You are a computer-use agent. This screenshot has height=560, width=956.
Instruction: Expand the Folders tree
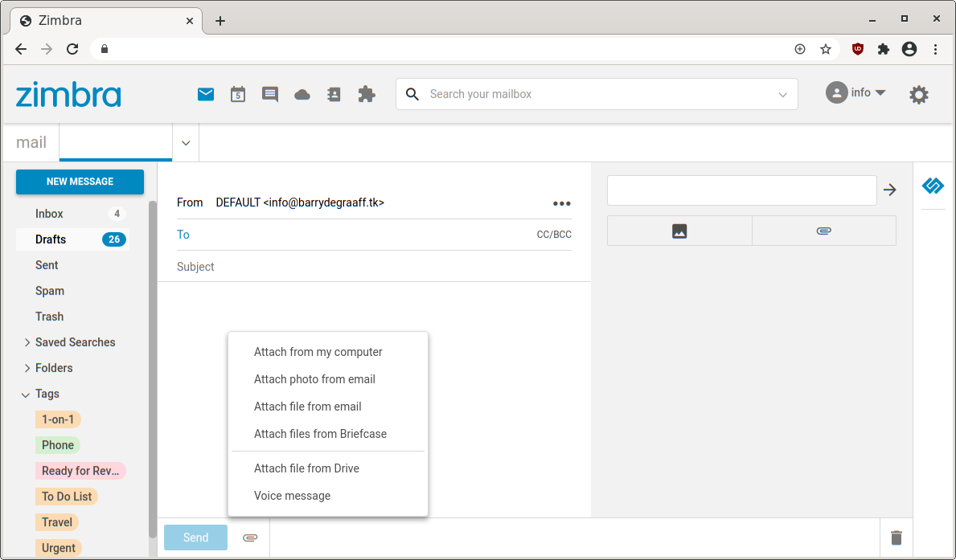tap(27, 368)
